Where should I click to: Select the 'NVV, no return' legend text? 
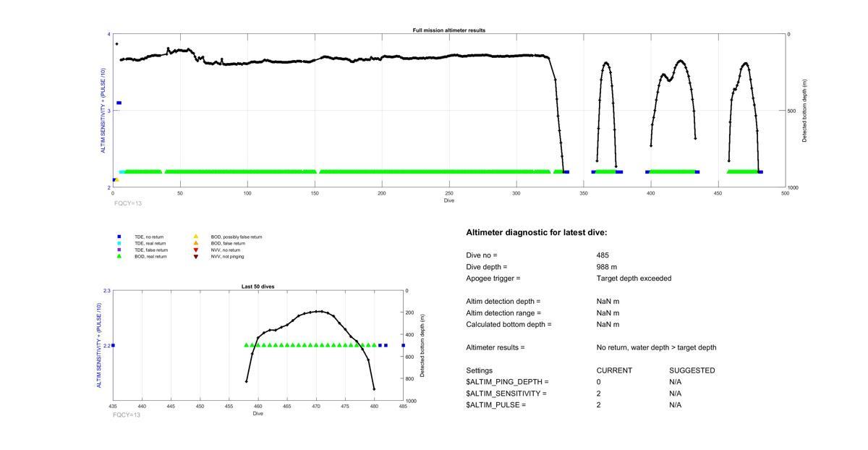226,250
